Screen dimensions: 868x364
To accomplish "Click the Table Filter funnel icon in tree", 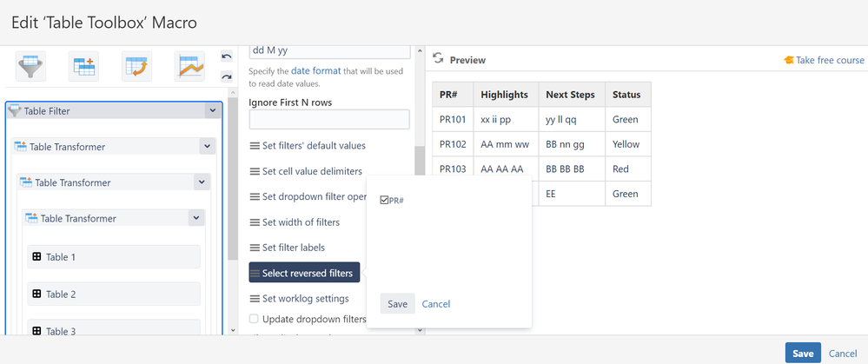I will (x=15, y=110).
